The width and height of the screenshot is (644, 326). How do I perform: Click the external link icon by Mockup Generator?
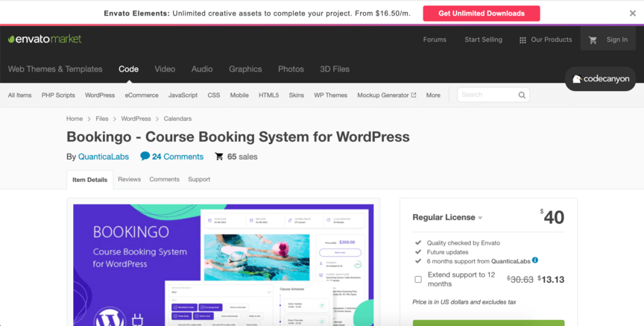tap(414, 95)
